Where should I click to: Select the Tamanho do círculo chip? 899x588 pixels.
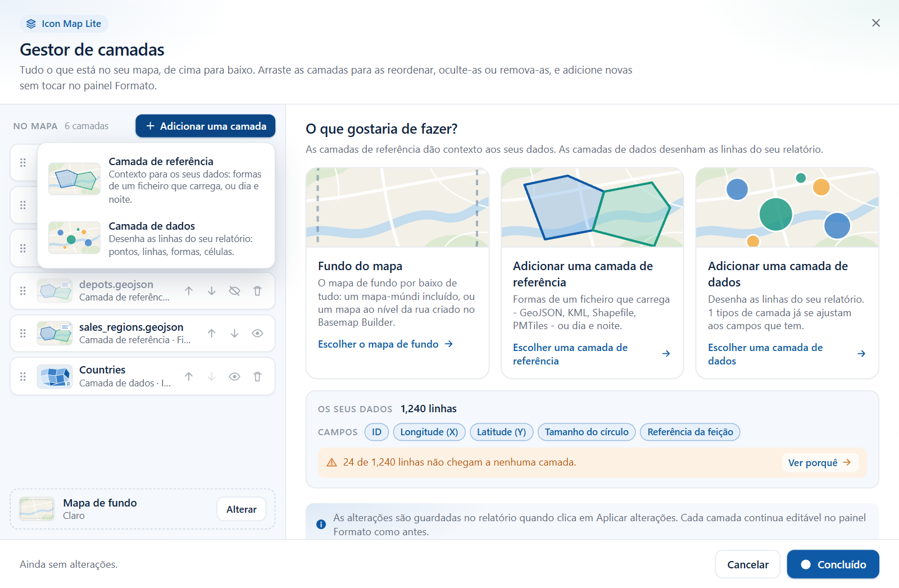pyautogui.click(x=587, y=432)
